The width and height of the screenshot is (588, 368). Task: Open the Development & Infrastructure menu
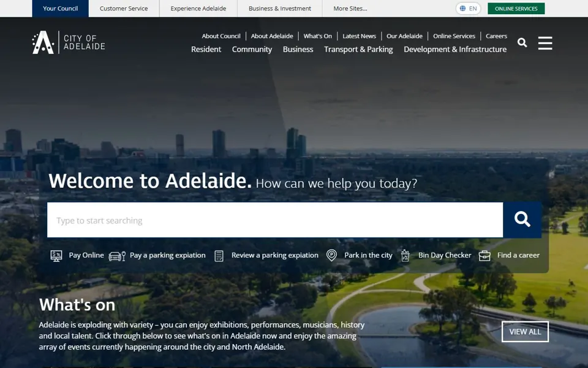point(455,49)
